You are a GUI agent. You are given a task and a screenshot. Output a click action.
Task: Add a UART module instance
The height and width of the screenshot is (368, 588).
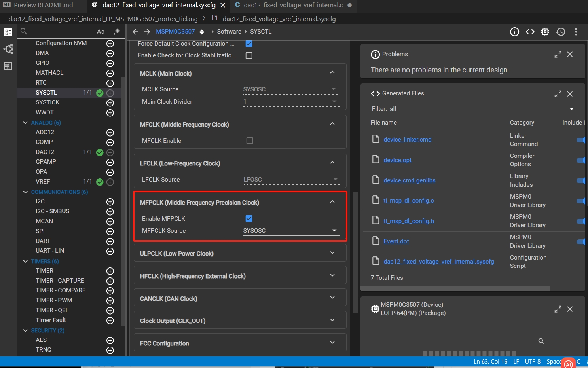(x=110, y=241)
